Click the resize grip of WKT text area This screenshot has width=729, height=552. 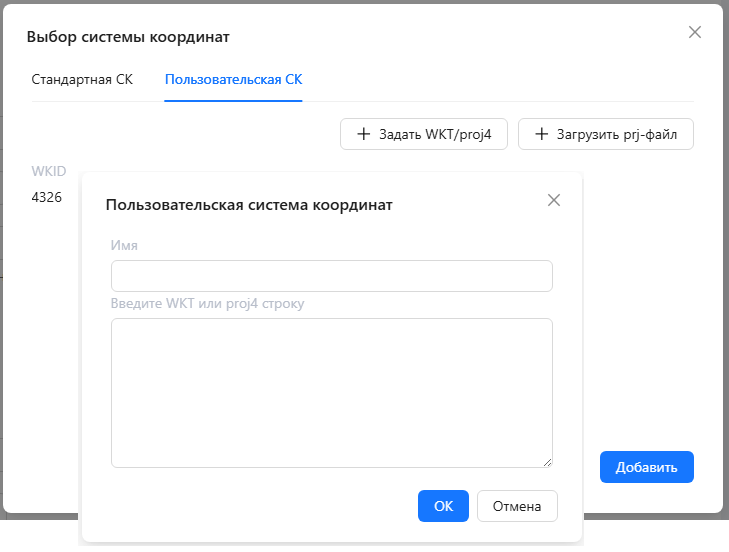547,462
